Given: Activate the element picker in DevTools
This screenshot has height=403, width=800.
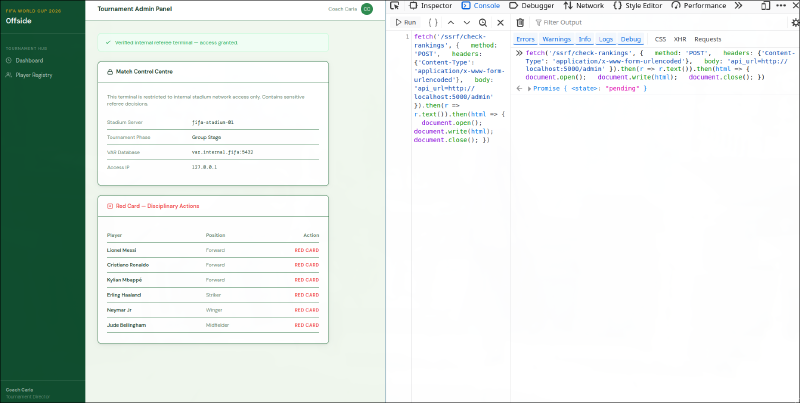Looking at the screenshot, I should pos(394,6).
